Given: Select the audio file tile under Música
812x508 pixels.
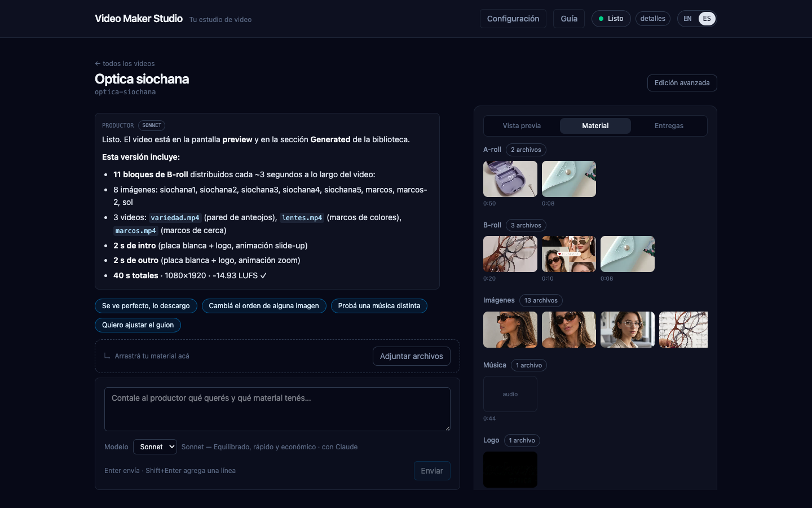Looking at the screenshot, I should coord(510,394).
